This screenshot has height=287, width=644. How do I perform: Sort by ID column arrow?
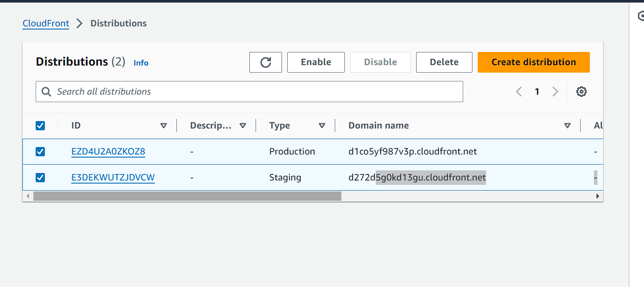point(164,126)
